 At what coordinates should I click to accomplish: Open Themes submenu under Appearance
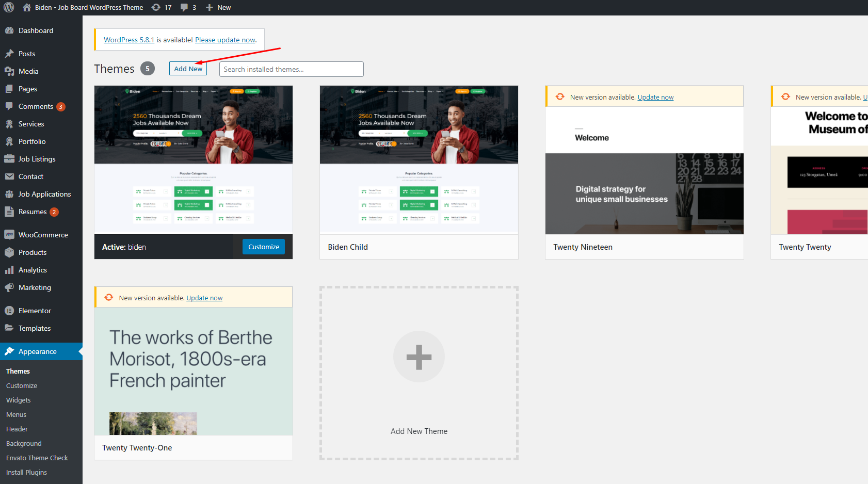[18, 371]
